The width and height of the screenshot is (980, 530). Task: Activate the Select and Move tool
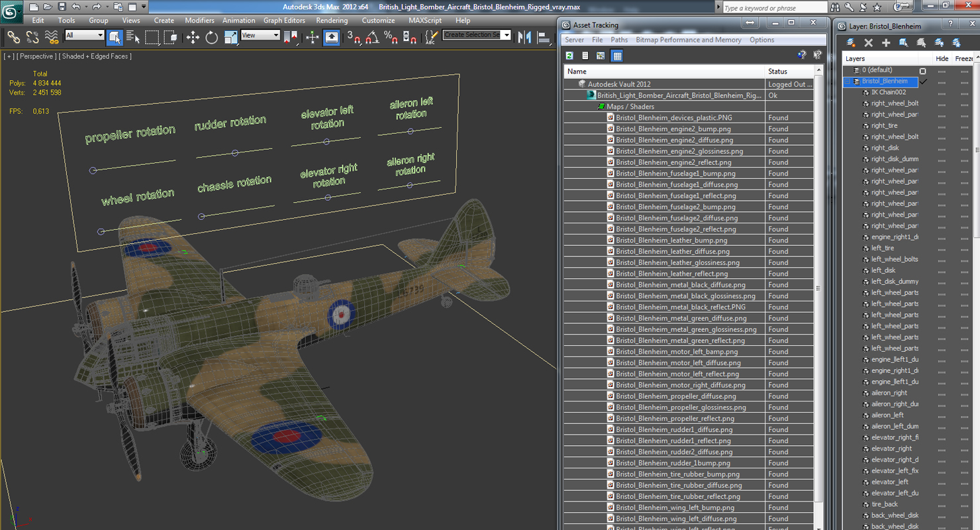193,37
